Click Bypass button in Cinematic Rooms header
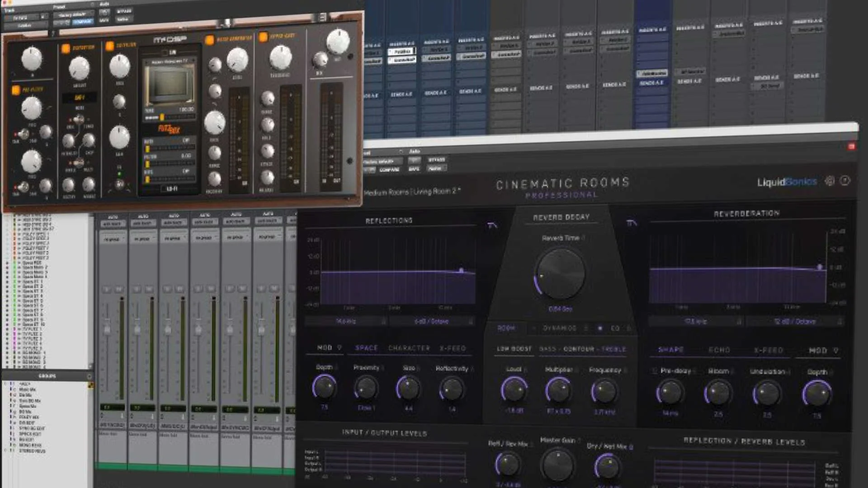 coord(436,160)
